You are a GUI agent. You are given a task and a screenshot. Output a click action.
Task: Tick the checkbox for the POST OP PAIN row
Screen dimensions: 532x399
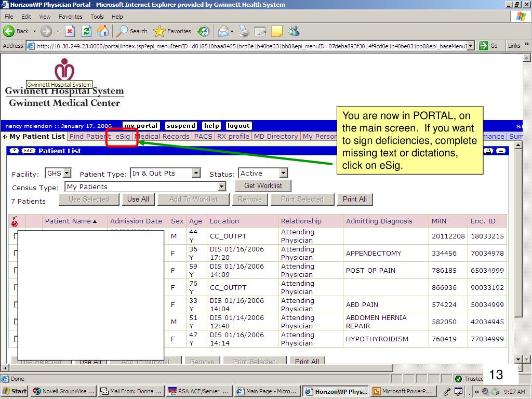point(16,270)
